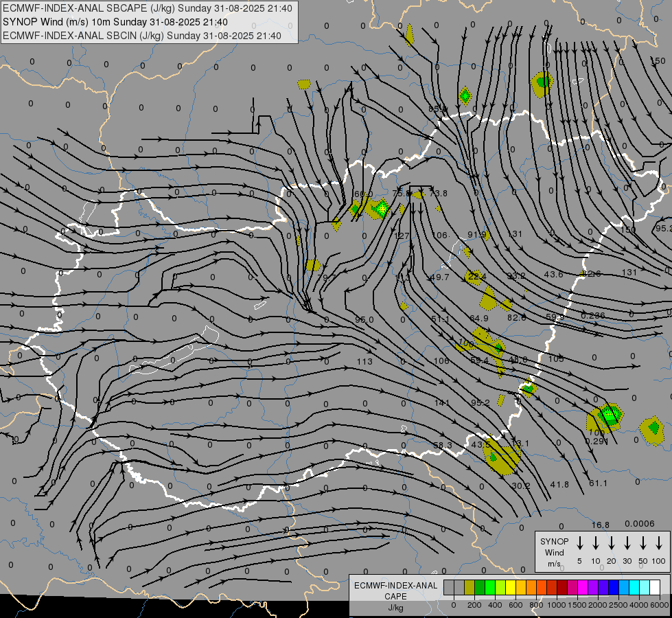
Task: Click the 100 m/s wind arrow symbol
Action: point(659,543)
